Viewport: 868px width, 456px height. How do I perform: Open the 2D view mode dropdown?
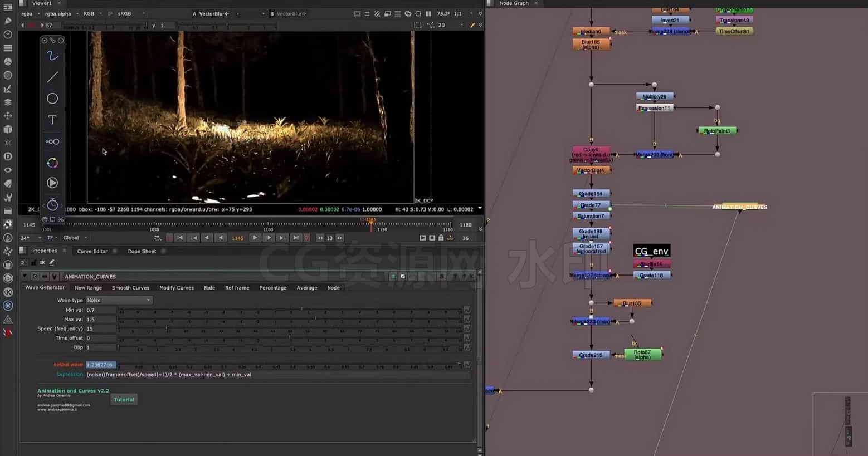click(450, 25)
